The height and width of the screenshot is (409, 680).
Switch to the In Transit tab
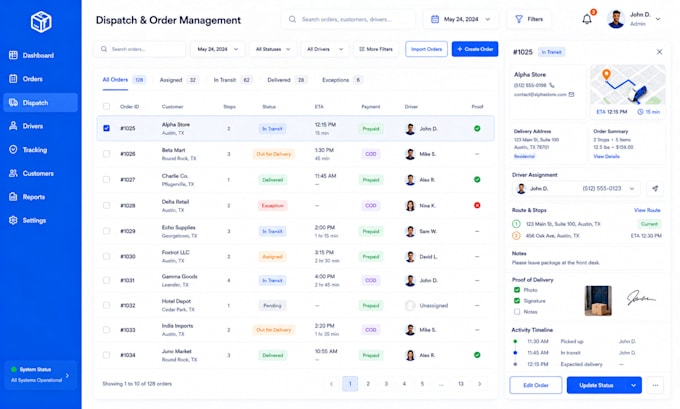233,80
